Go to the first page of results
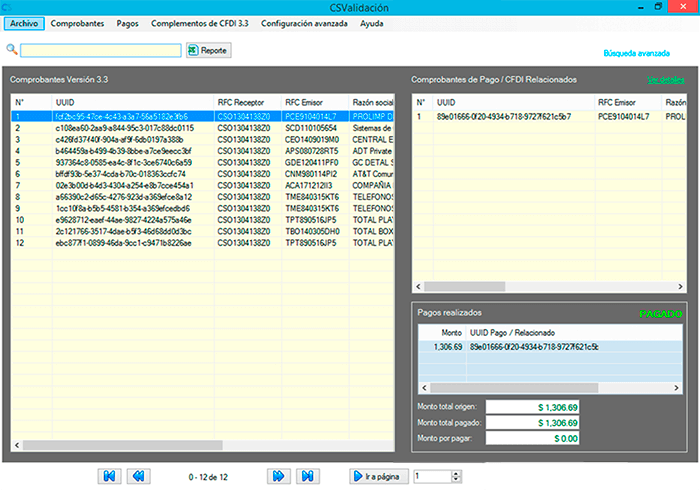This screenshot has height=490, width=700. click(x=109, y=476)
